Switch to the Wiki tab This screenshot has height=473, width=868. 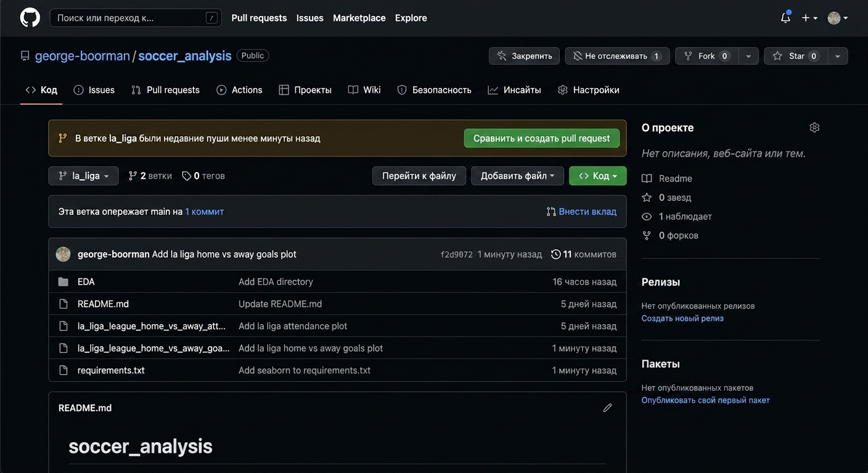point(364,90)
